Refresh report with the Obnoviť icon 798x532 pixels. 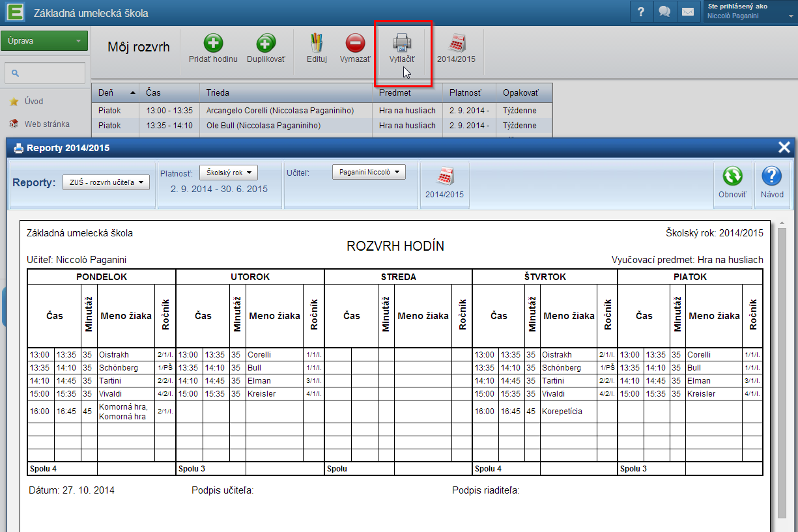733,177
